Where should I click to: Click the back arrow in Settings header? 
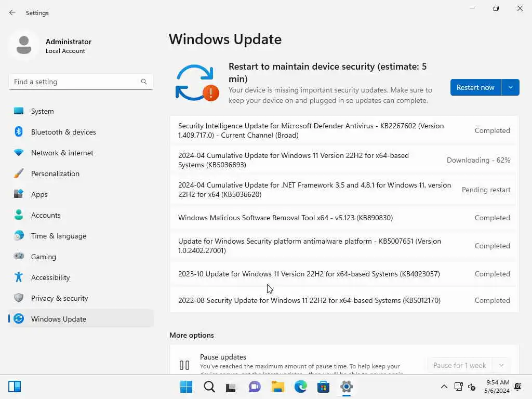coord(12,12)
